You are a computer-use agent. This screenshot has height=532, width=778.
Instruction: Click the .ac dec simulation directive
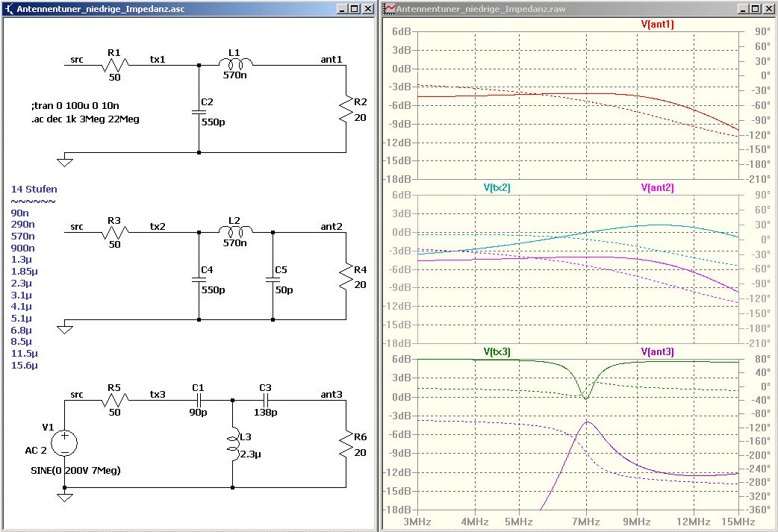pyautogui.click(x=84, y=119)
